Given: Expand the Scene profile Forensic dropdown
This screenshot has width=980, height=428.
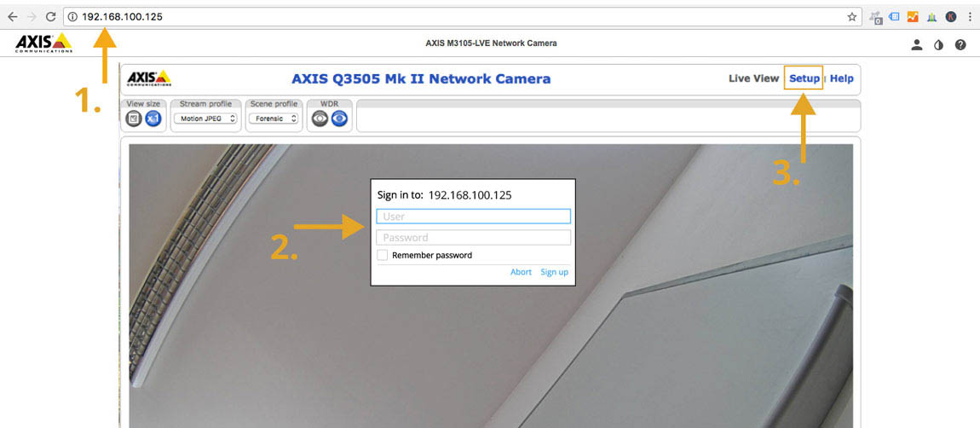Looking at the screenshot, I should (x=274, y=119).
